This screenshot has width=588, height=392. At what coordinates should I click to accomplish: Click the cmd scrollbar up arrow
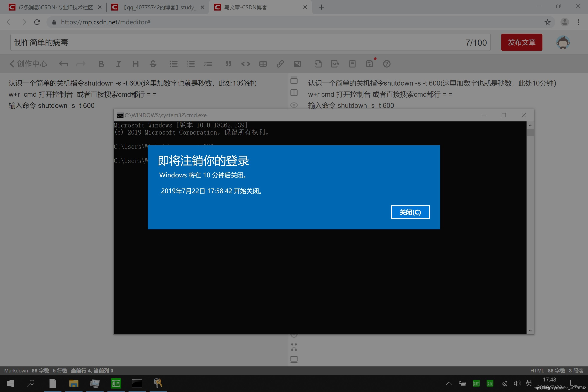(530, 125)
